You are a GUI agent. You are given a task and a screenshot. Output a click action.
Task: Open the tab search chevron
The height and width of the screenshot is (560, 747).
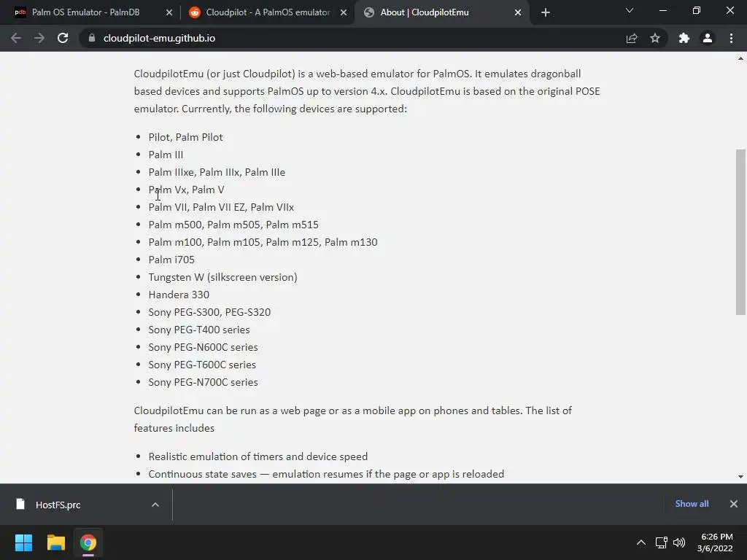(630, 10)
